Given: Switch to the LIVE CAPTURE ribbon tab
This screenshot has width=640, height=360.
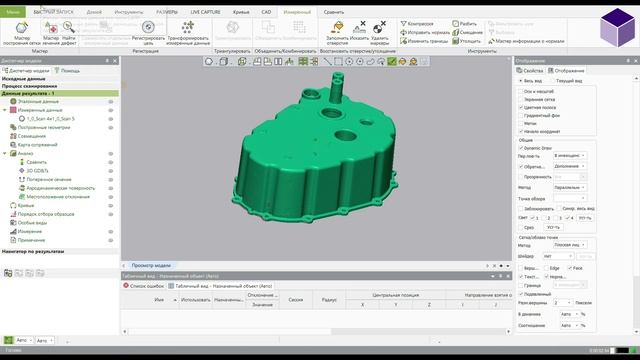Looking at the screenshot, I should [205, 12].
